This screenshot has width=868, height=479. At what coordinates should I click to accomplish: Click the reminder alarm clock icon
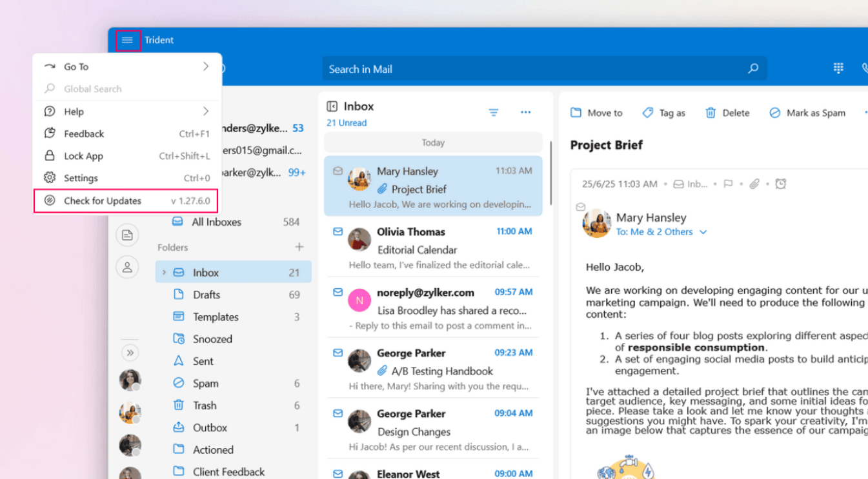tap(781, 184)
